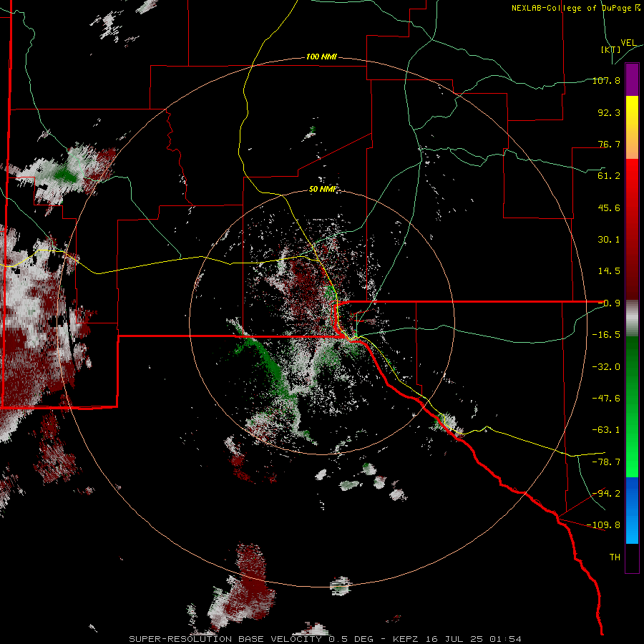Click the VEL legend title
Screen dimensions: 644x644
point(628,43)
